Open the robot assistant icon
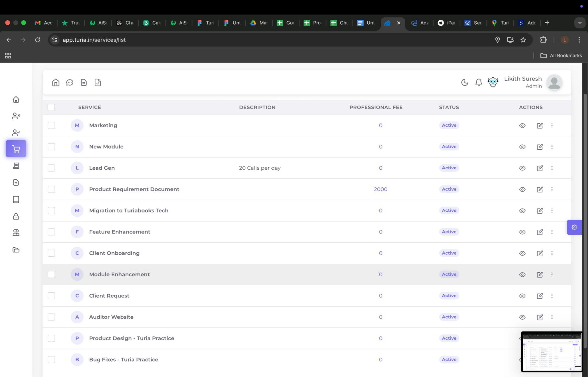The image size is (588, 377). click(493, 82)
